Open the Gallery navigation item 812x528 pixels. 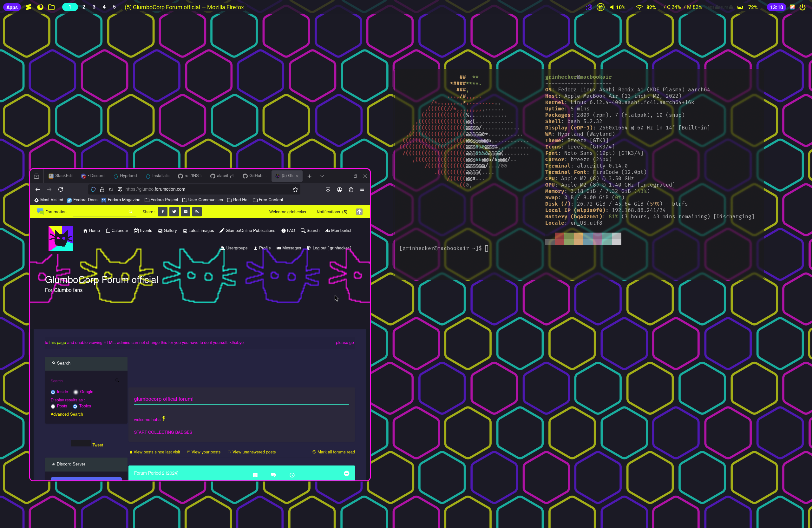(x=167, y=230)
